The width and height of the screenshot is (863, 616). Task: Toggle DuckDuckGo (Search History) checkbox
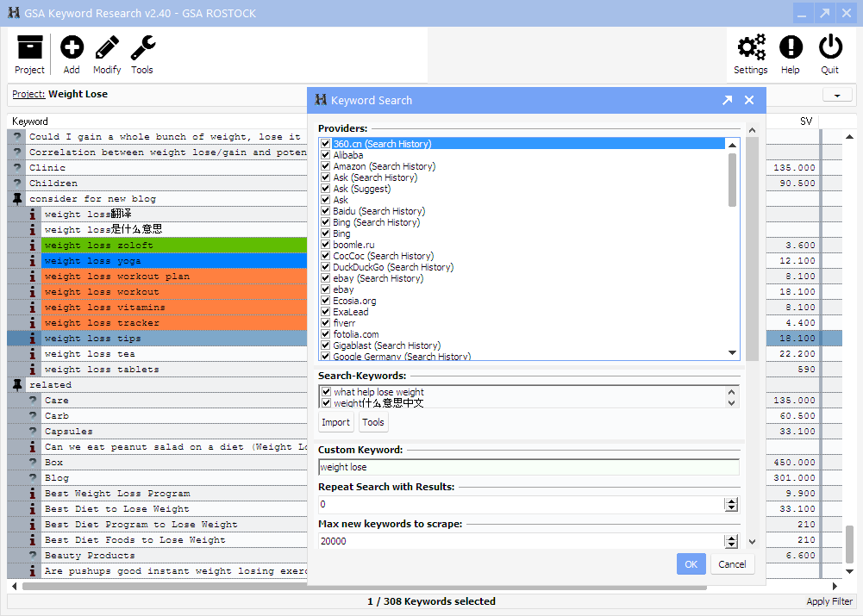click(326, 267)
